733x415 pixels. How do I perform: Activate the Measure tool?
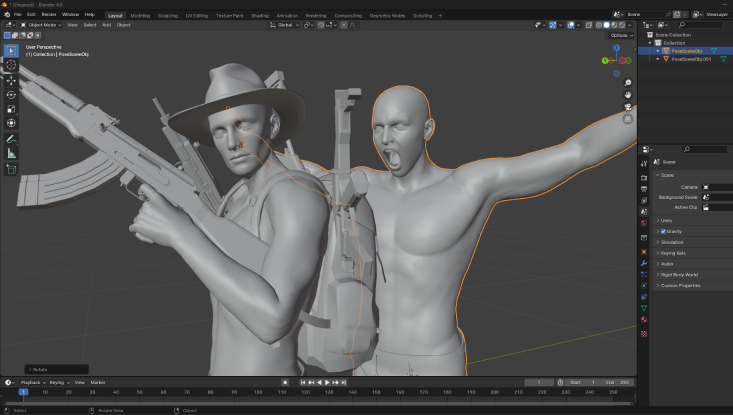pyautogui.click(x=11, y=153)
